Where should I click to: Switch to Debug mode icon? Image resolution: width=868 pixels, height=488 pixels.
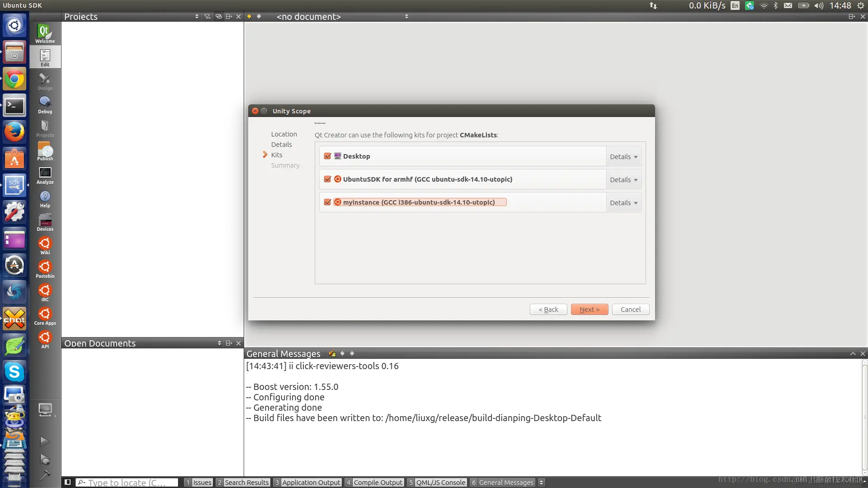45,104
